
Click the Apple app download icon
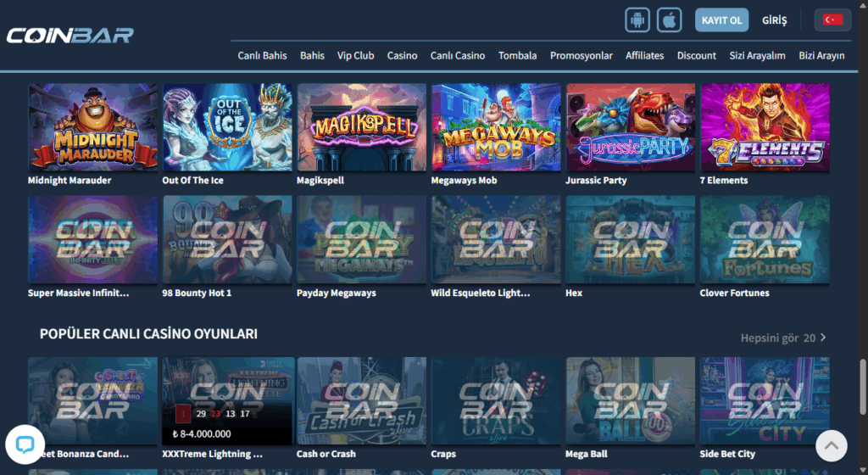pos(669,20)
